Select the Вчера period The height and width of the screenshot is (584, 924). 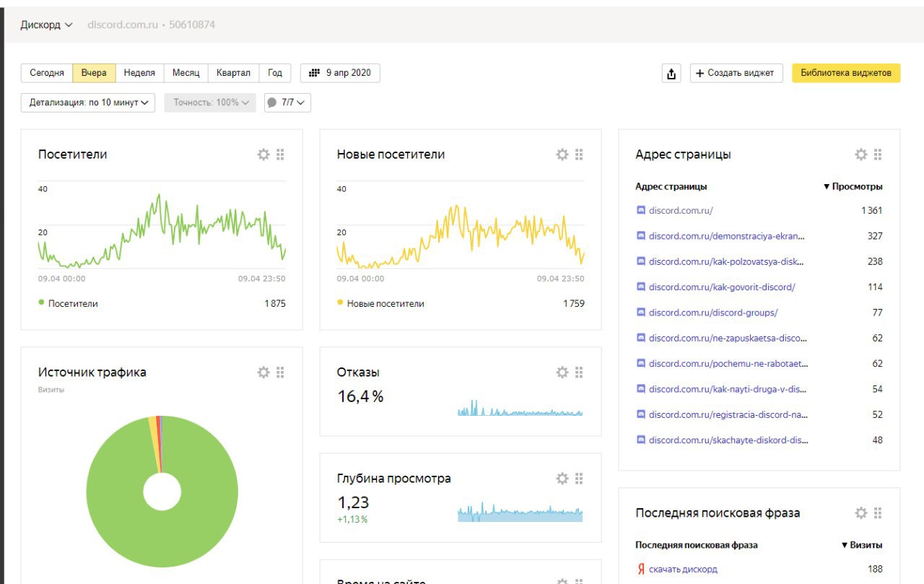point(94,73)
